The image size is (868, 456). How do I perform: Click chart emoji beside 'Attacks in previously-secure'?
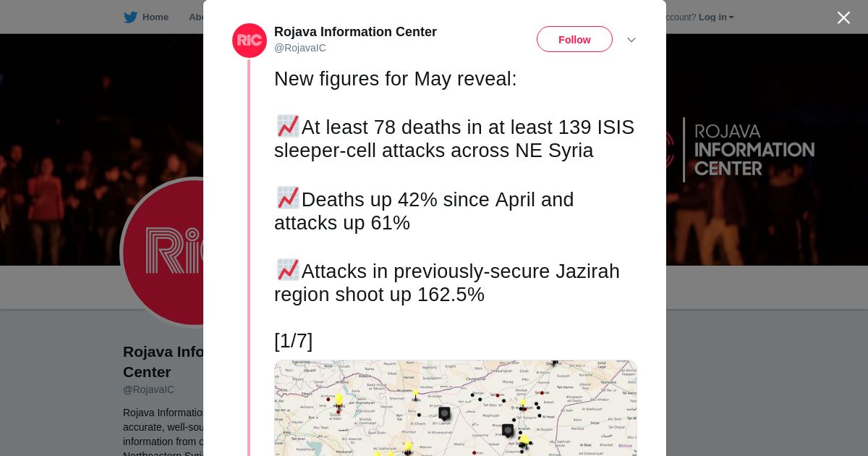[288, 270]
